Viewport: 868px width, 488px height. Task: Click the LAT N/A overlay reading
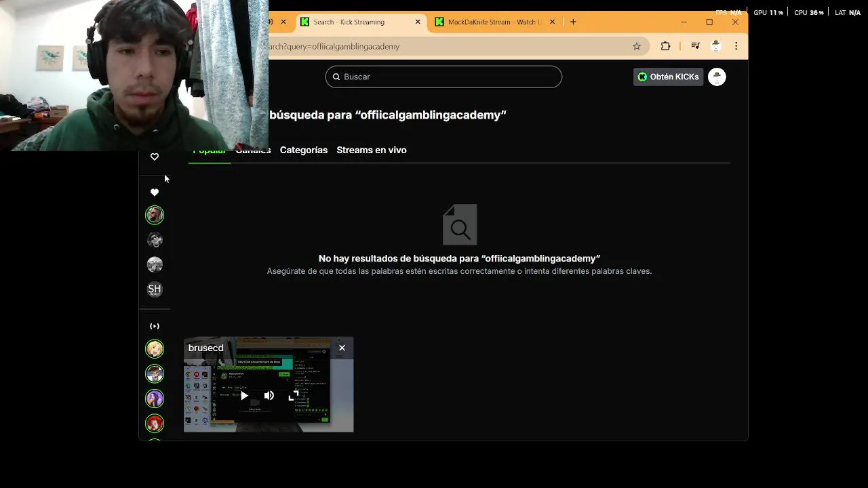coord(848,12)
